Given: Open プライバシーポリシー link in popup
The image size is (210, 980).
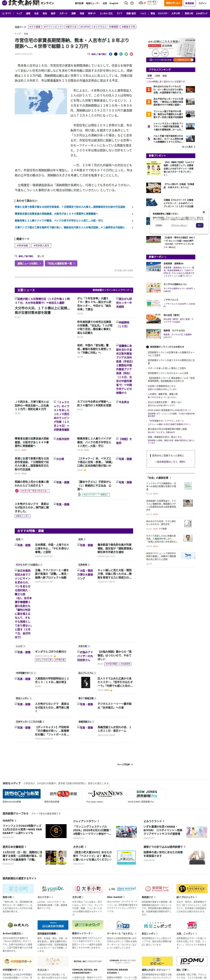Looking at the screenshot, I should click(x=179, y=225).
